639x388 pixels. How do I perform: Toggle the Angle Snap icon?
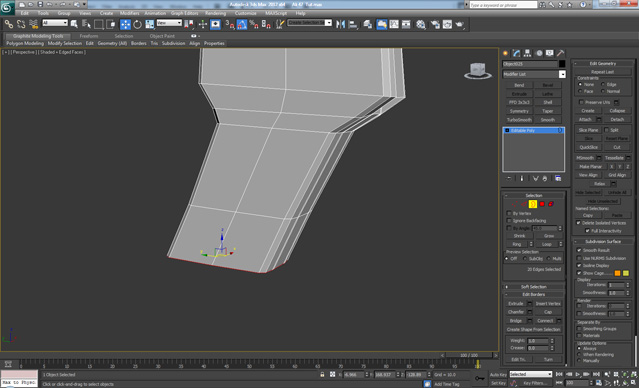tap(242, 24)
